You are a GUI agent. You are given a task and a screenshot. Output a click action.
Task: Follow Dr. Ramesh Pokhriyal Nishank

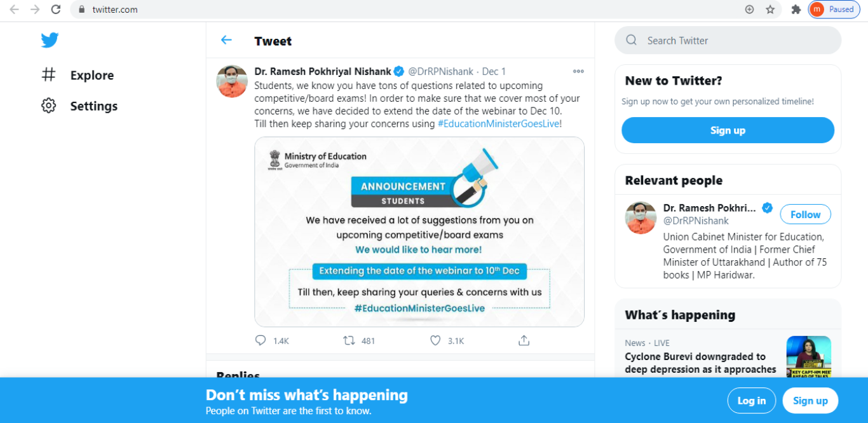805,215
